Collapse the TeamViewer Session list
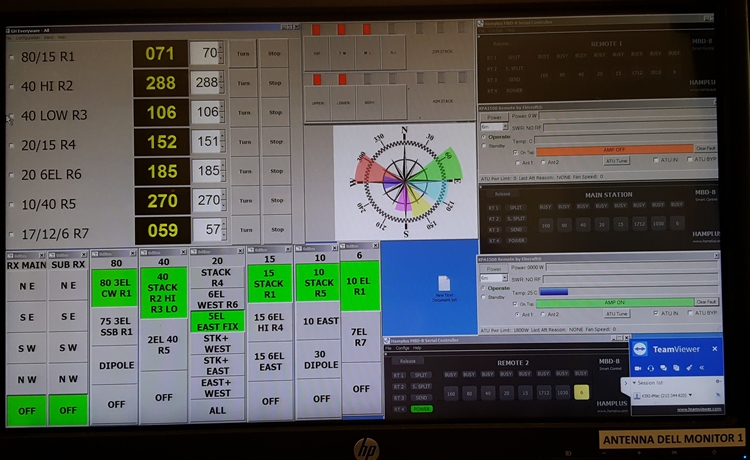Screen dimensions: 750x460 [x=634, y=383]
